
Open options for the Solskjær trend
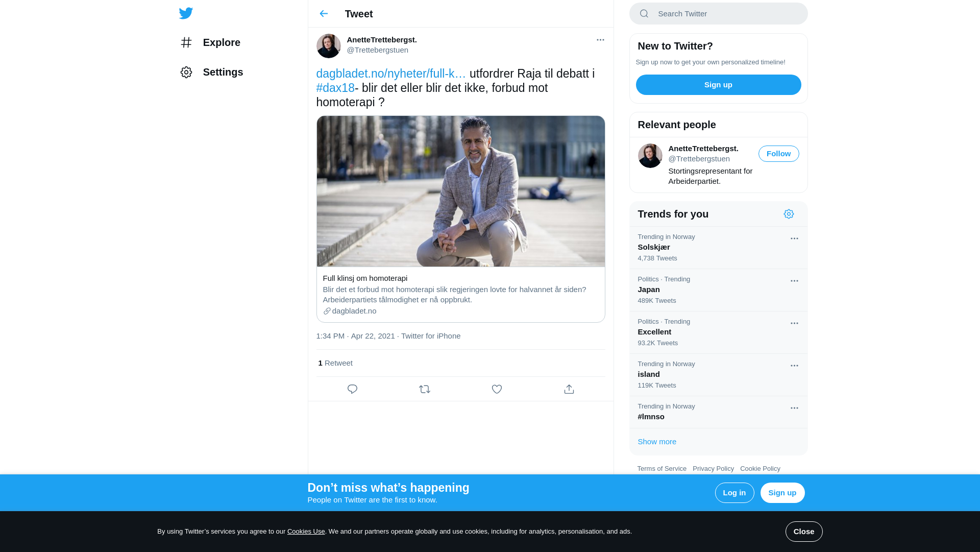(x=794, y=238)
